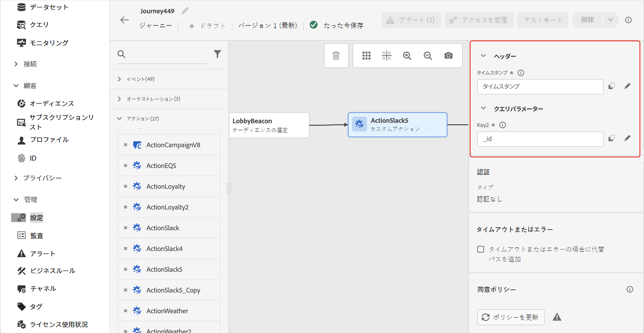Click pencil icon to rename Journey449
644x333 pixels.
tap(185, 11)
